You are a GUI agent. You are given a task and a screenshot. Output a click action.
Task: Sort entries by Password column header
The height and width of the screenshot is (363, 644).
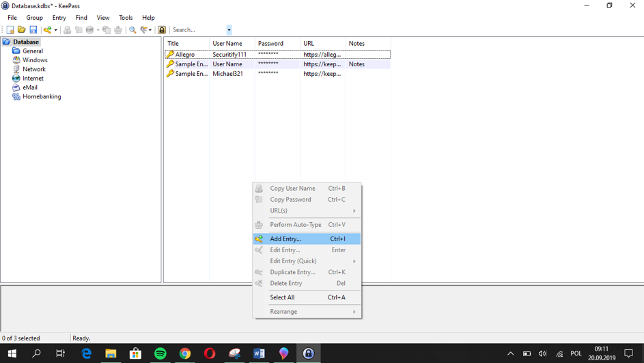[x=277, y=44]
